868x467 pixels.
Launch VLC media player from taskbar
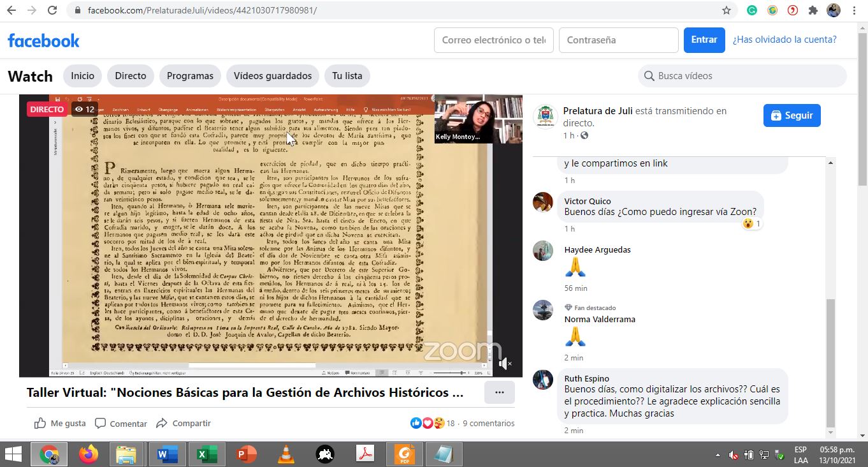point(286,454)
